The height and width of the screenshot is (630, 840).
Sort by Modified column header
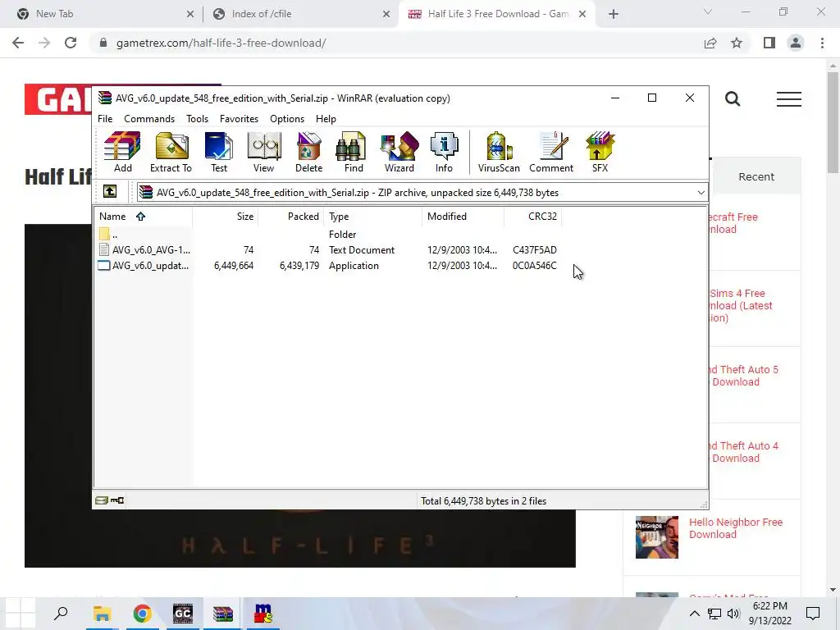click(463, 217)
